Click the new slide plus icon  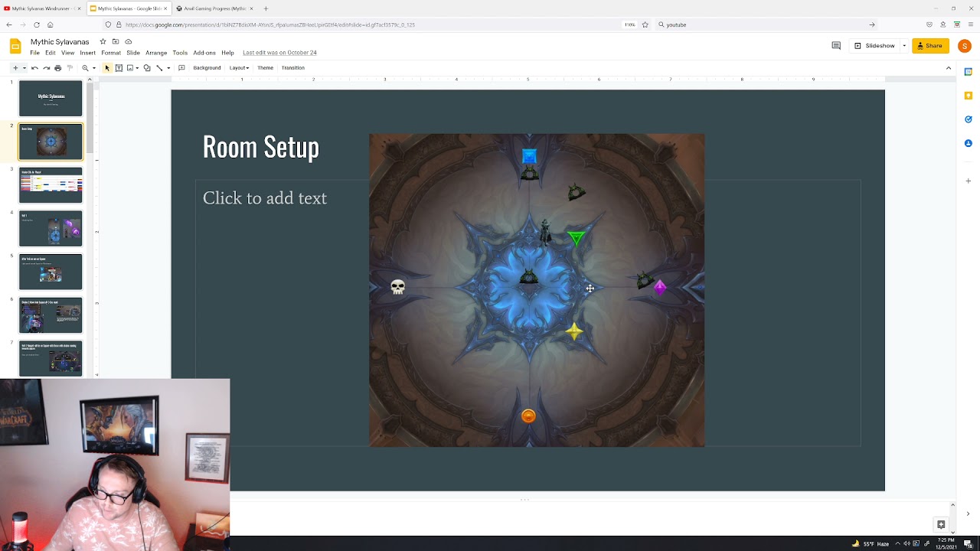pos(15,68)
